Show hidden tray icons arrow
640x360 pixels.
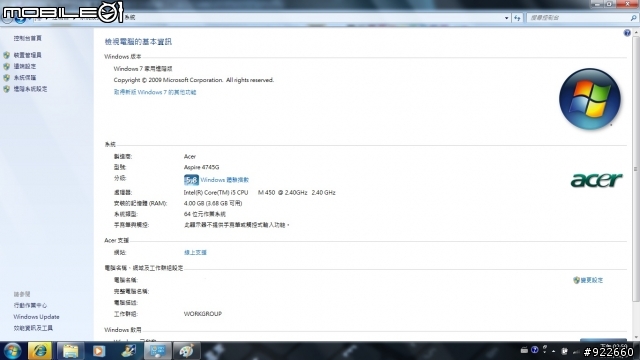[x=553, y=351]
